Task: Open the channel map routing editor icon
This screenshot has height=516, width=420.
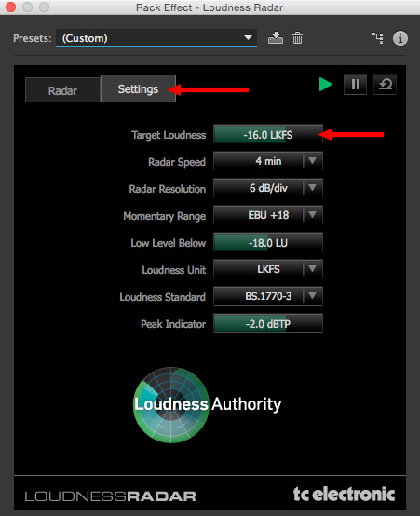Action: tap(377, 38)
